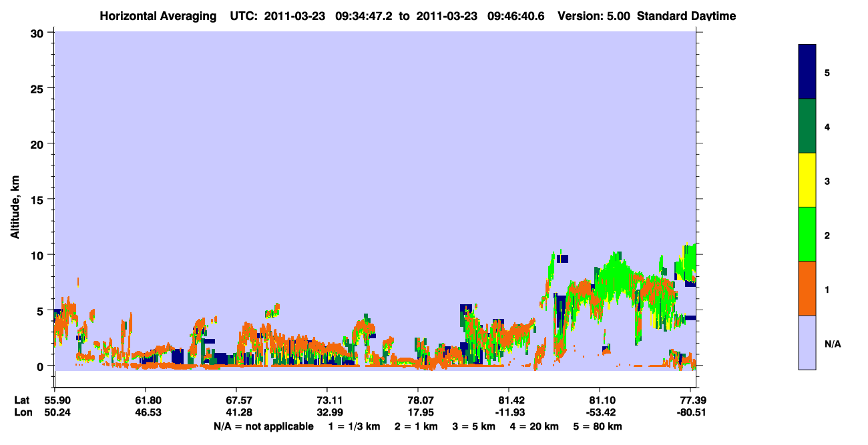Click the color bar label 'N/A'
868x445 pixels.
coord(833,344)
